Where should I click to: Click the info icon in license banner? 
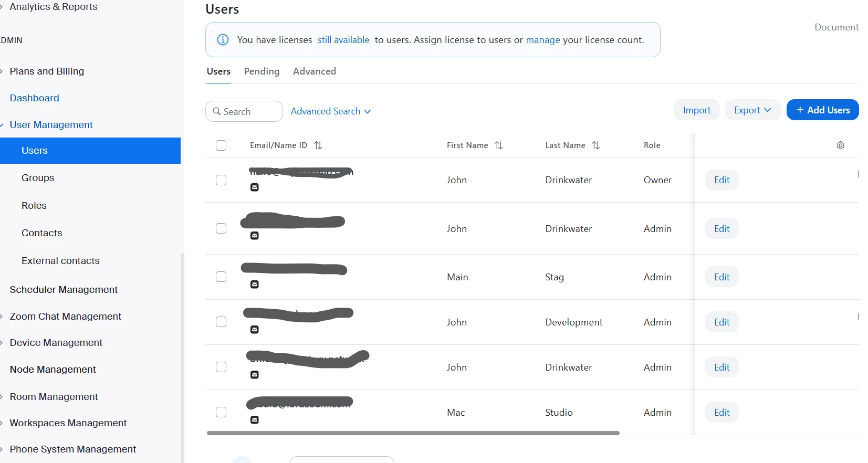pyautogui.click(x=223, y=40)
